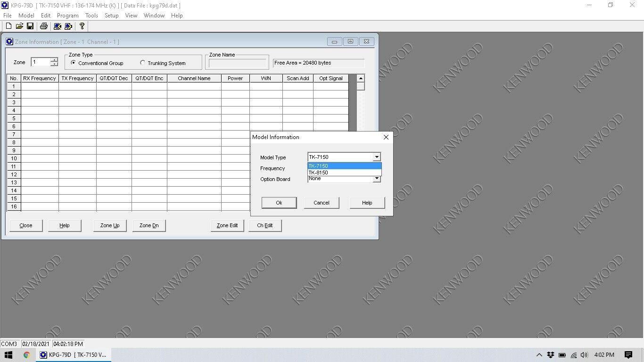The image size is (644, 362).
Task: Click the TX Frequency column header
Action: pos(77,78)
